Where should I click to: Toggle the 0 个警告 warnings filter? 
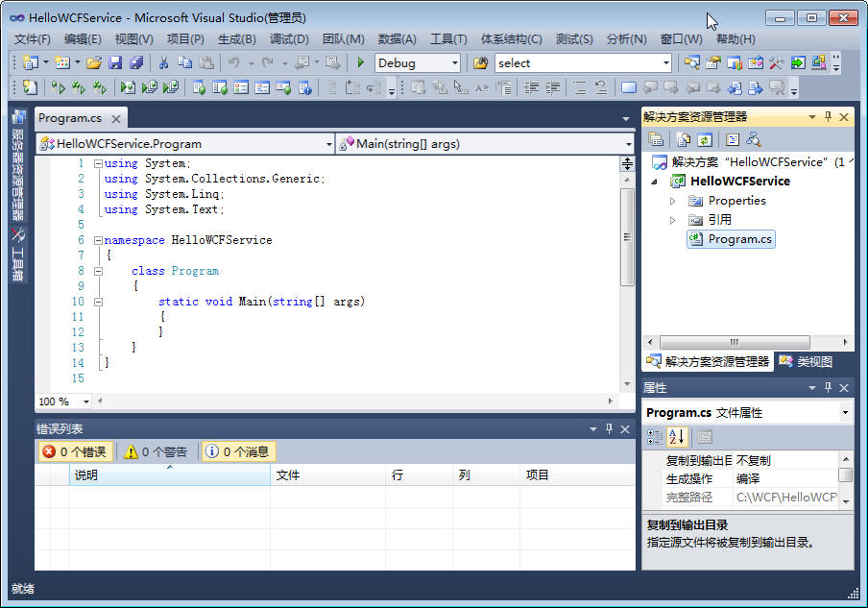click(157, 451)
